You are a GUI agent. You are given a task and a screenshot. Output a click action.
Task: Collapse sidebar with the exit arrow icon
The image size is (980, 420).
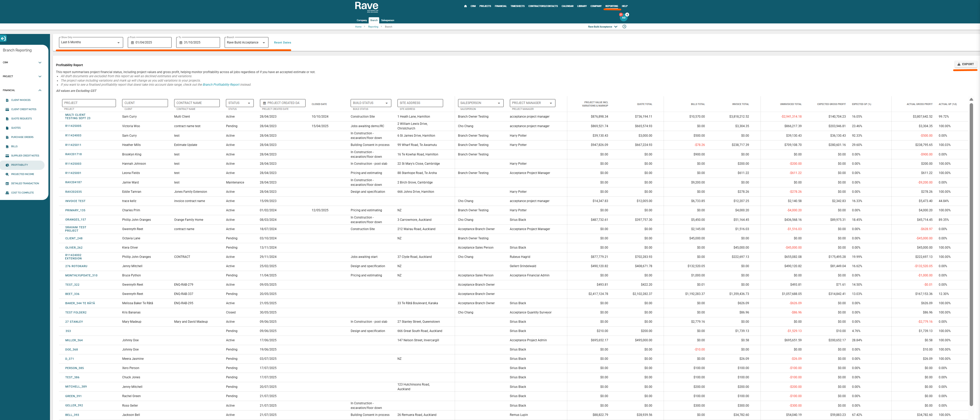tap(3, 38)
